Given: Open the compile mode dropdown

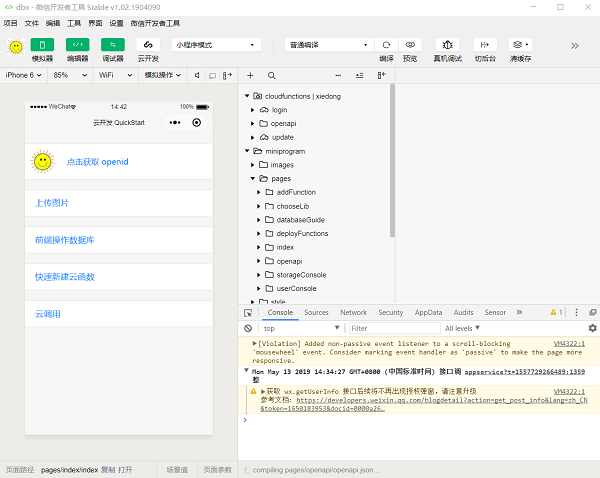Looking at the screenshot, I should pyautogui.click(x=329, y=45).
